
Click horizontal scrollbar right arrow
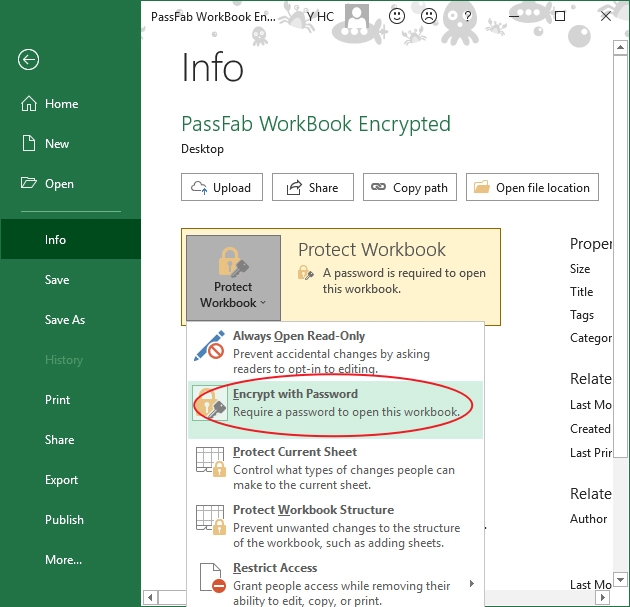tap(603, 597)
